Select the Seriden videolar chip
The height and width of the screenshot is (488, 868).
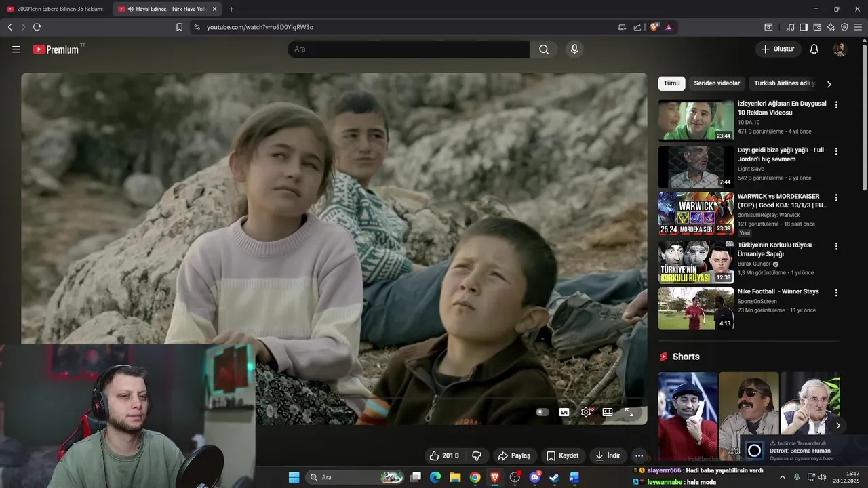(717, 83)
